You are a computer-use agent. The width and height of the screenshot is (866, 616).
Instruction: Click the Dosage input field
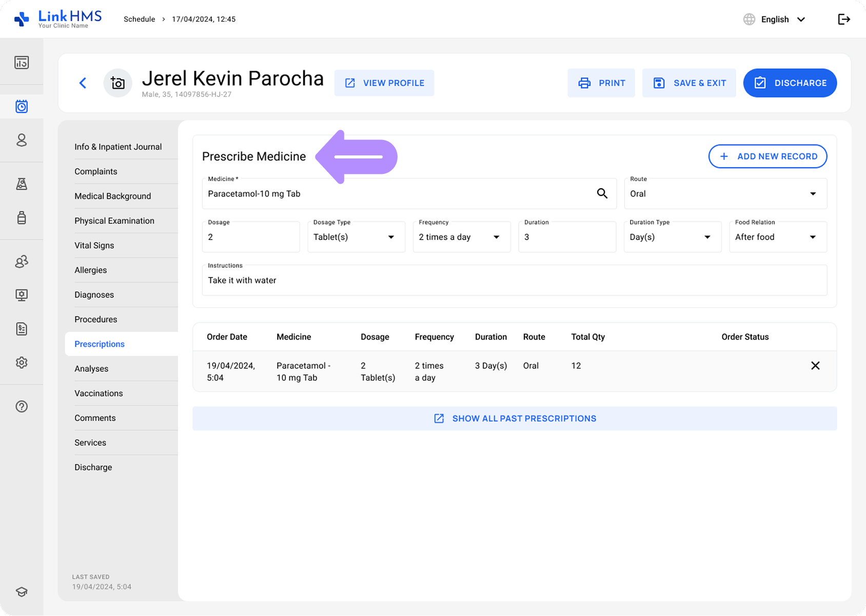click(x=251, y=237)
